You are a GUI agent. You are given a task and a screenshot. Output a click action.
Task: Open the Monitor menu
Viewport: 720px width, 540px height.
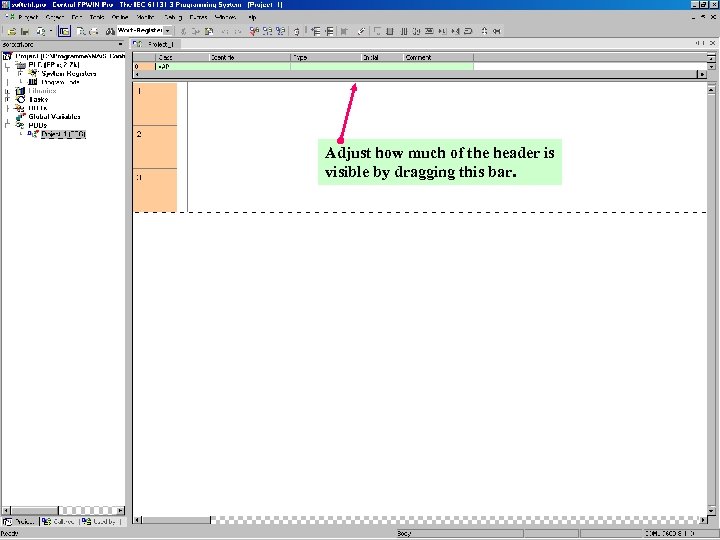[146, 17]
